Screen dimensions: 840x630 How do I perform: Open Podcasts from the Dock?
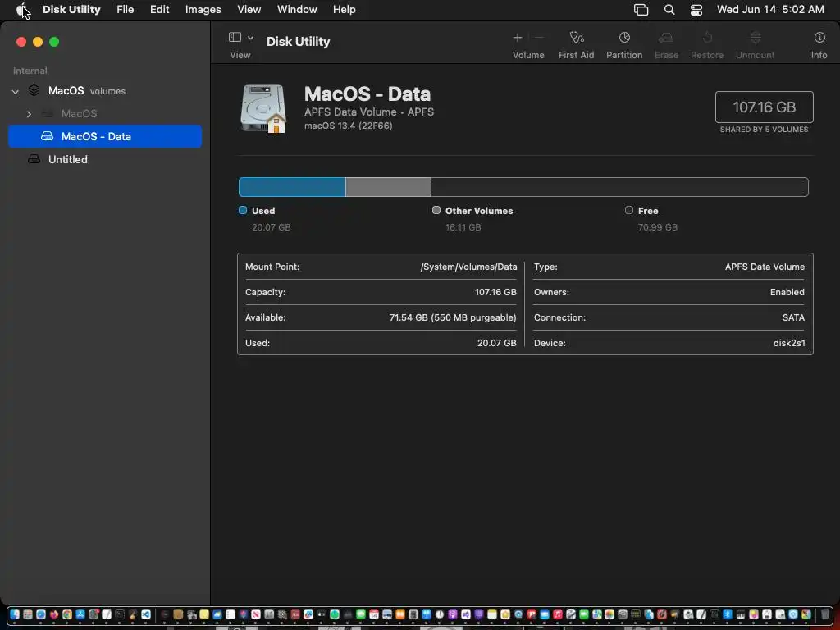pos(452,614)
